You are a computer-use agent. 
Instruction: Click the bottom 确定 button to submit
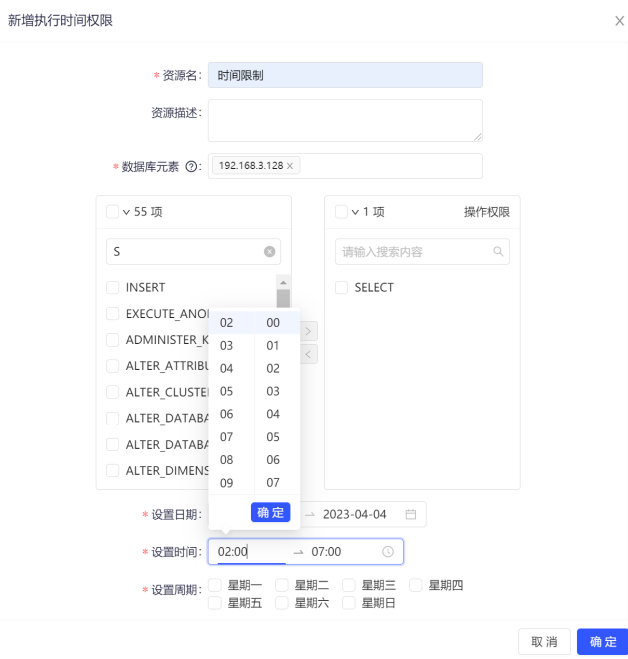603,641
